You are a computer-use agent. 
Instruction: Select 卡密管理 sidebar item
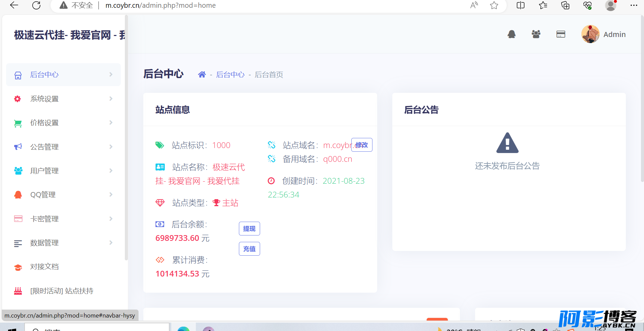coord(63,219)
